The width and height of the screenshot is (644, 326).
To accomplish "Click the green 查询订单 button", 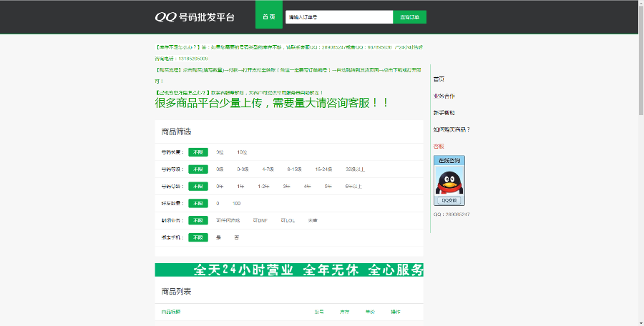I will (409, 17).
